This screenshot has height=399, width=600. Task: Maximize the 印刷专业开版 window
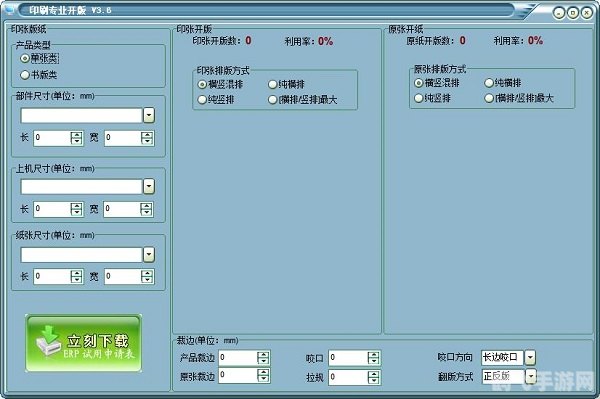[573, 13]
